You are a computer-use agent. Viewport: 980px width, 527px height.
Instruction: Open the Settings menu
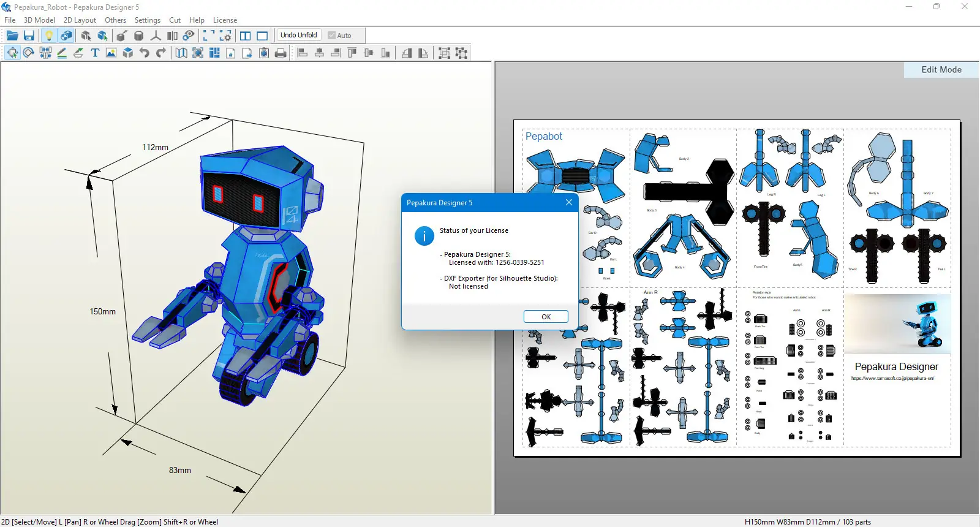tap(147, 20)
